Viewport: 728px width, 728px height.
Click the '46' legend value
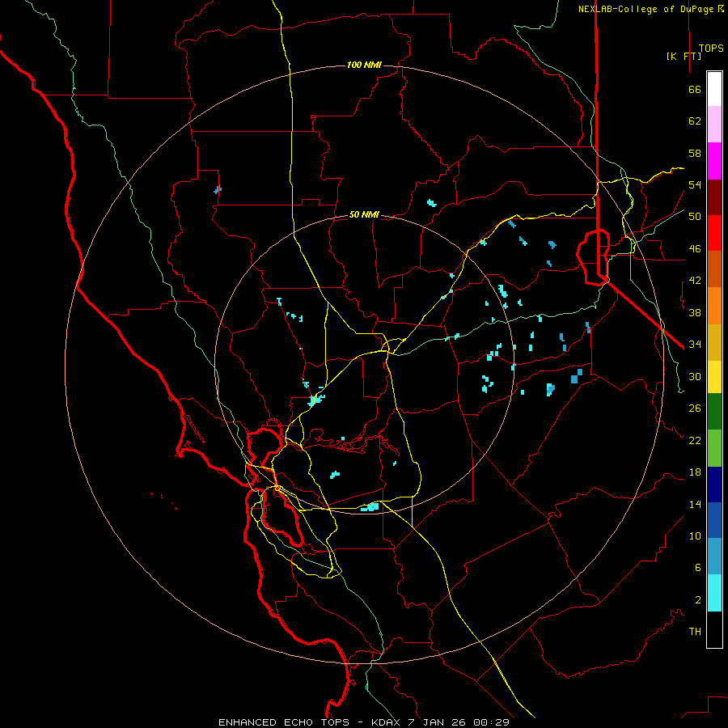click(x=695, y=249)
